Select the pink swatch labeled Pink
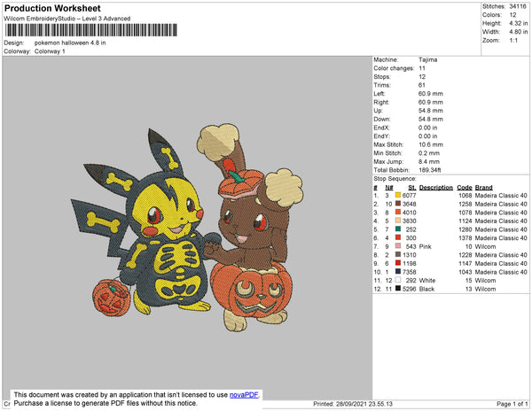Screen dimensions: 532x411 click(x=398, y=246)
